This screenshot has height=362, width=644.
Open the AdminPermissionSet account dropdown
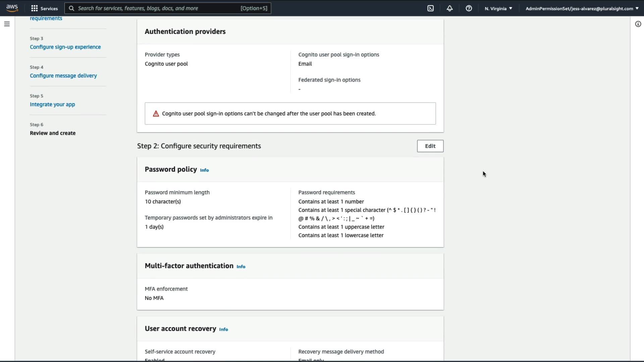click(x=582, y=8)
